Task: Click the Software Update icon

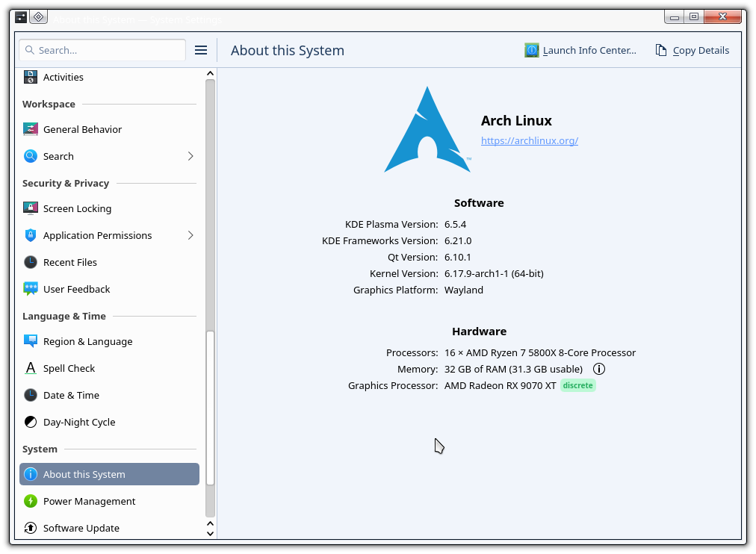Action: click(x=31, y=528)
